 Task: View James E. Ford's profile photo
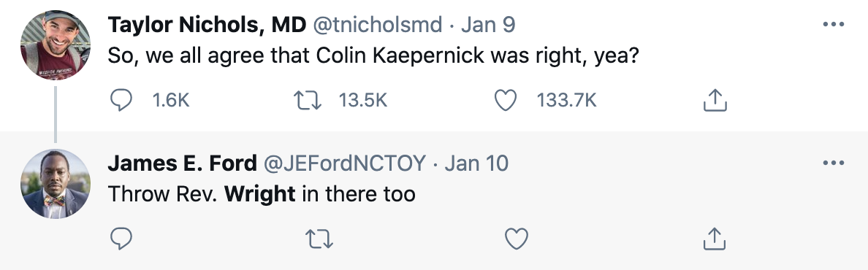[x=56, y=184]
